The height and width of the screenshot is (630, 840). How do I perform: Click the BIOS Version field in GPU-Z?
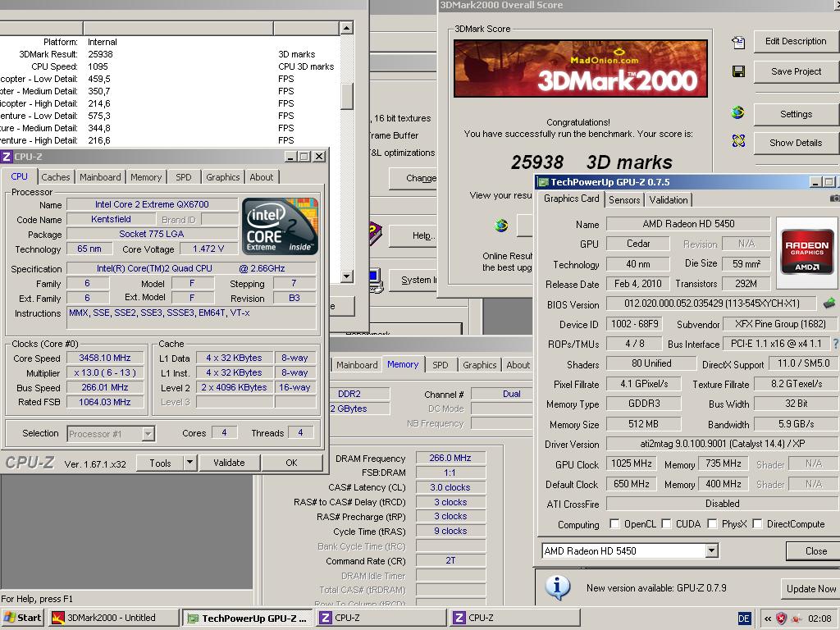712,304
